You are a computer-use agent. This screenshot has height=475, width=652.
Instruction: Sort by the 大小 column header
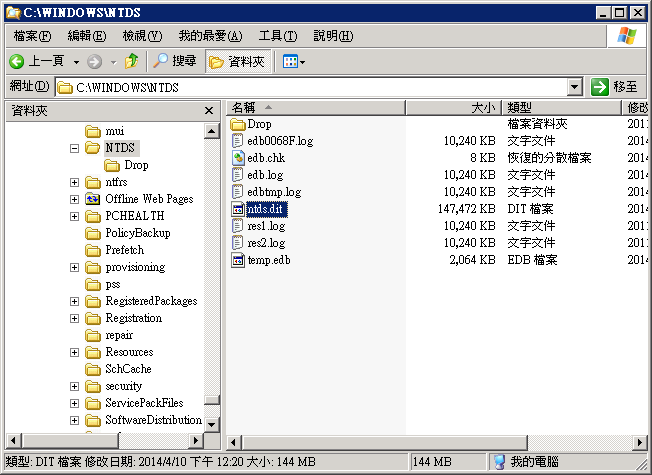coord(454,108)
